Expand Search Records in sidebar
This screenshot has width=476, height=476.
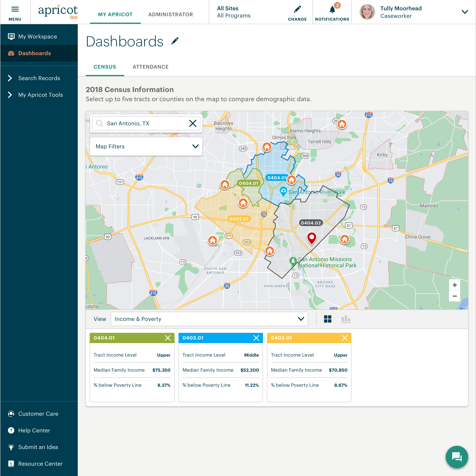39,78
